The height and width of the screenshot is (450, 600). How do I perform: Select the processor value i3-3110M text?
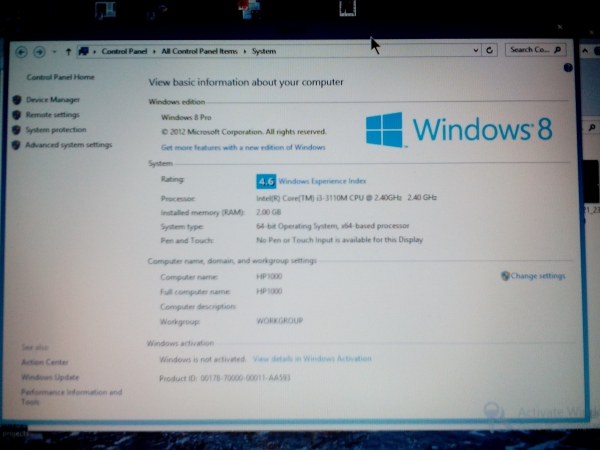[346, 198]
